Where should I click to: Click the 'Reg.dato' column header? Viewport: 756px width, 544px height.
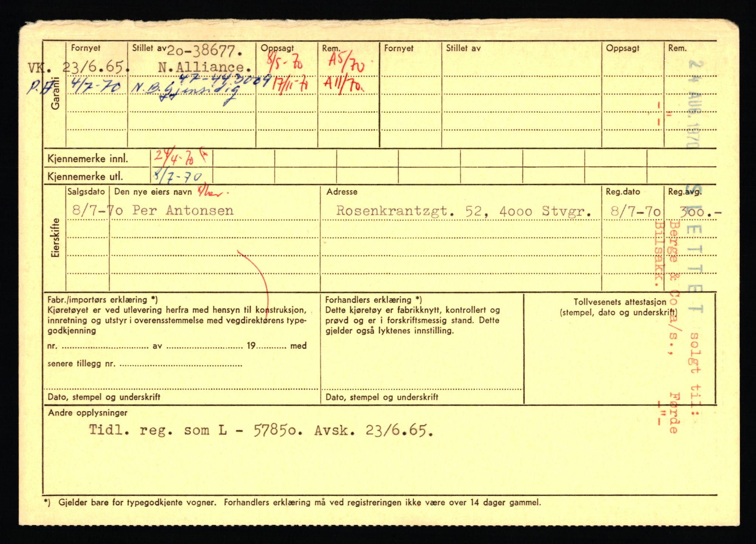pos(623,192)
